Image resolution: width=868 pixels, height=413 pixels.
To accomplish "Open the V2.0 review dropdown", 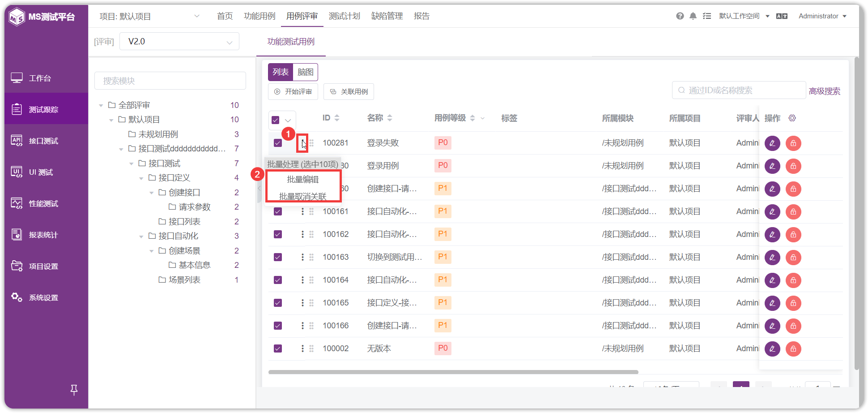I will [x=179, y=41].
